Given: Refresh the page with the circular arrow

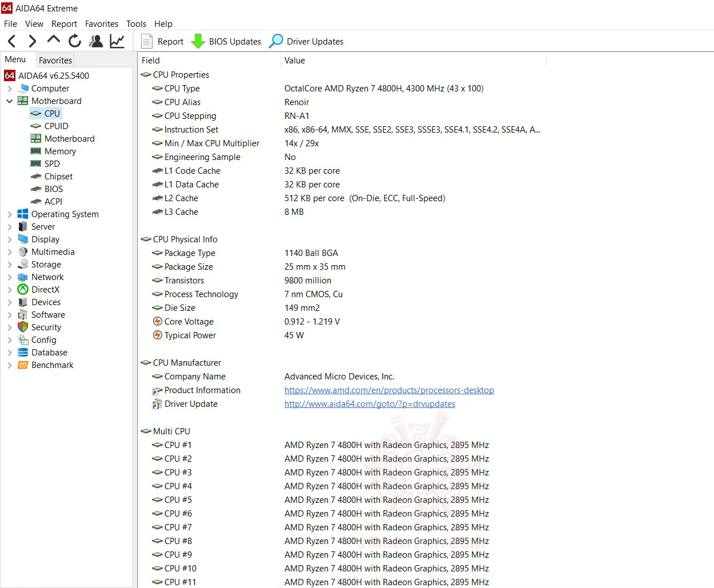Looking at the screenshot, I should click(x=75, y=41).
